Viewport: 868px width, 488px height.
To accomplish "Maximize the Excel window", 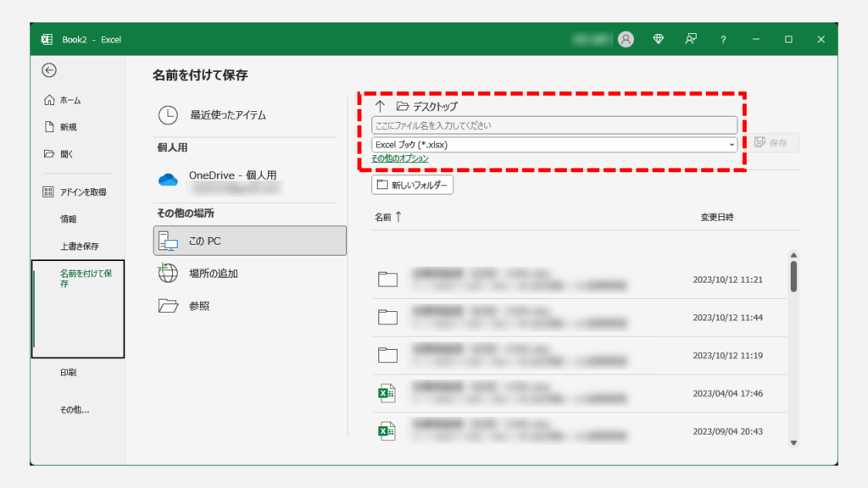I will tap(788, 39).
